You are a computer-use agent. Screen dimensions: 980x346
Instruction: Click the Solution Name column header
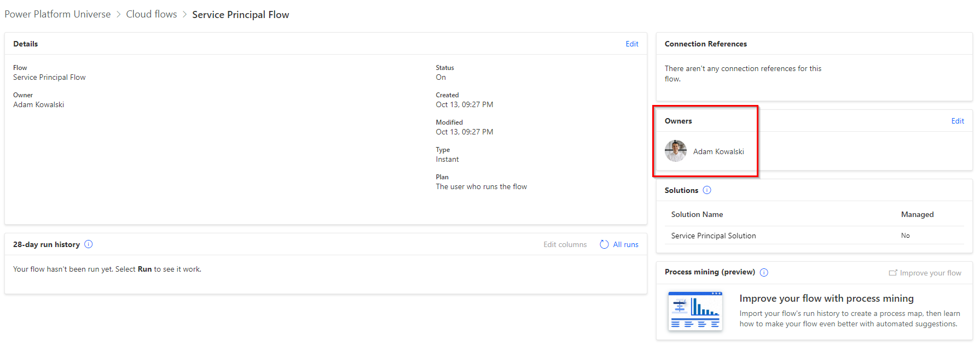697,214
